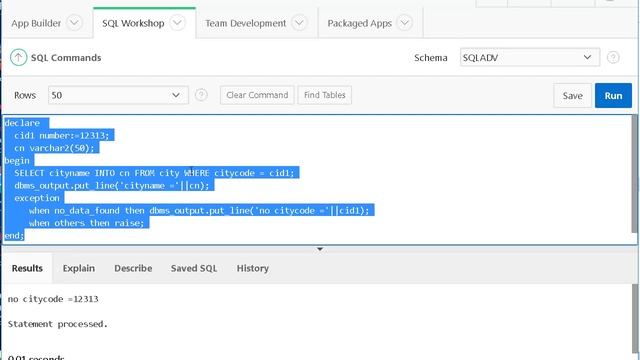Click inside the SQL editor on 'declare'
The width and height of the screenshot is (640, 360).
pos(22,123)
